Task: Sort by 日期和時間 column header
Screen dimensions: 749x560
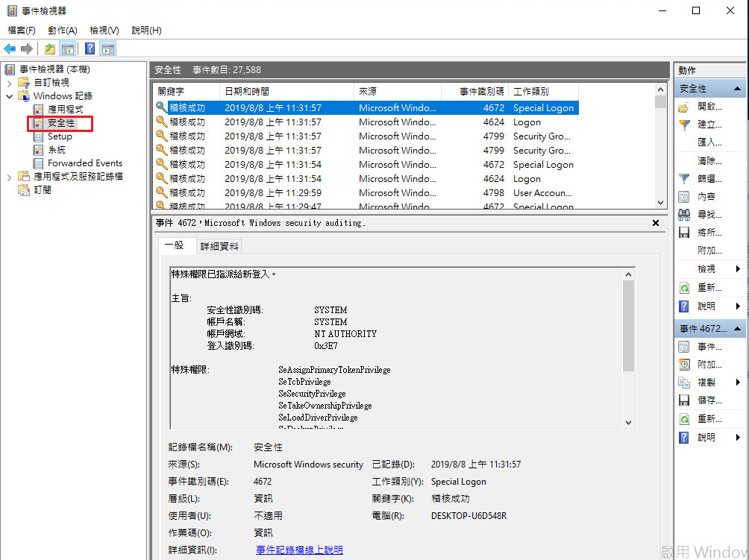Action: pos(286,91)
